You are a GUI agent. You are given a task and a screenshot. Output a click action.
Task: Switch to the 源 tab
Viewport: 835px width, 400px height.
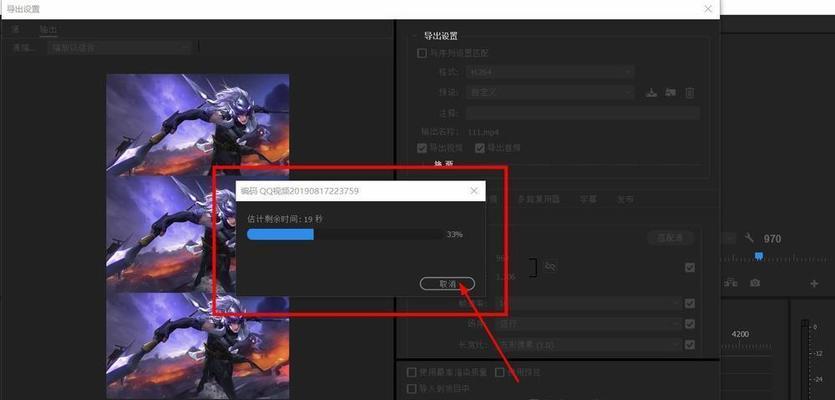(16, 30)
